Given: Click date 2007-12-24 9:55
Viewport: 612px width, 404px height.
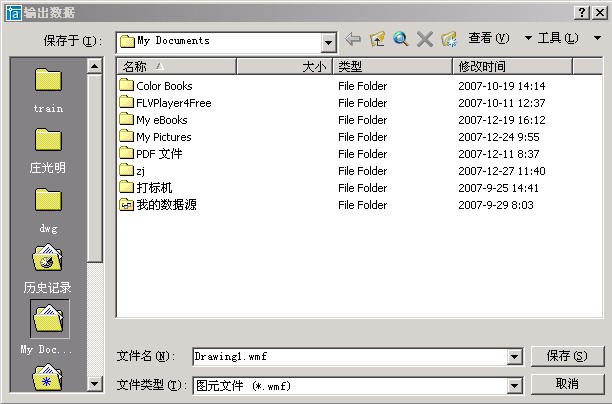Looking at the screenshot, I should (499, 137).
